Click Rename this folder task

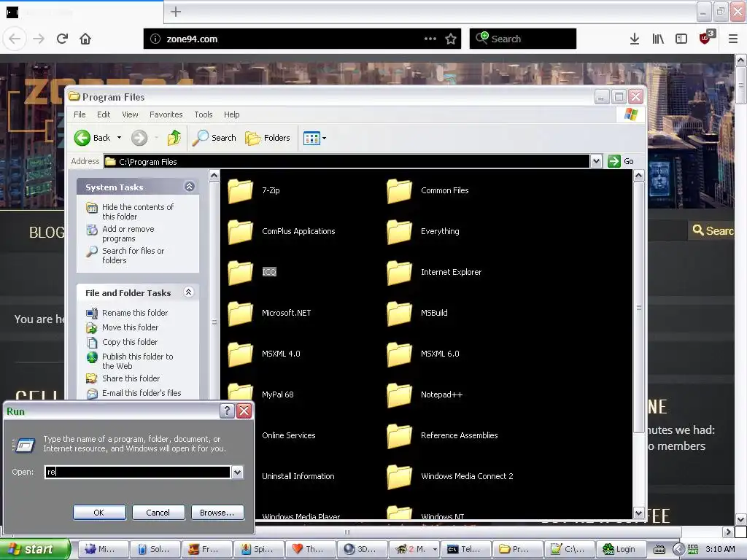pyautogui.click(x=127, y=313)
